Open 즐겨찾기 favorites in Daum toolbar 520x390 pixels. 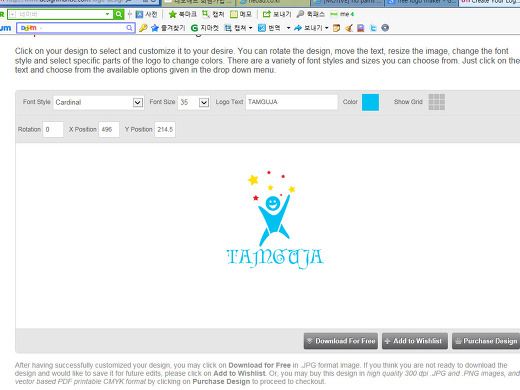point(168,28)
